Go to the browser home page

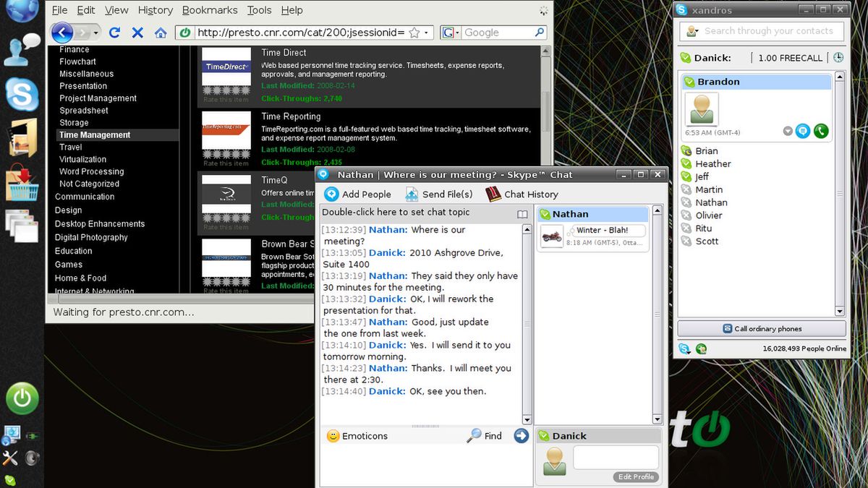pos(161,33)
